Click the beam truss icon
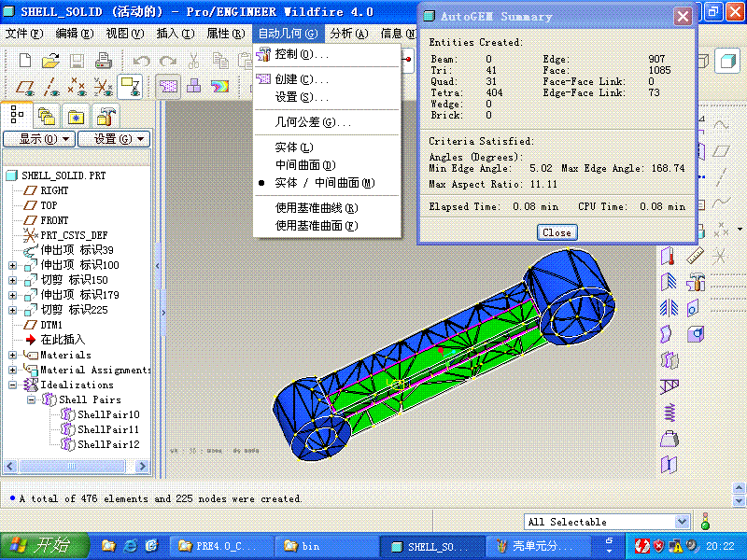The width and height of the screenshot is (747, 560). 669,386
